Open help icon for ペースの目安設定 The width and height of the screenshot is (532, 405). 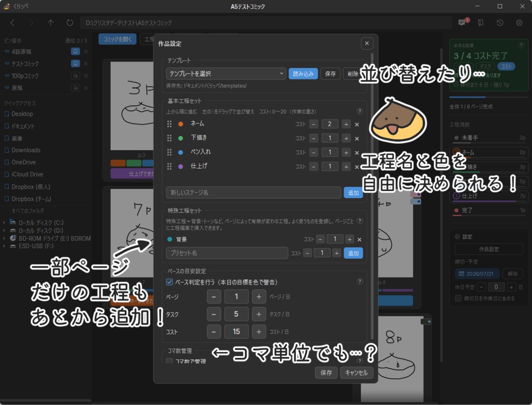tap(360, 281)
